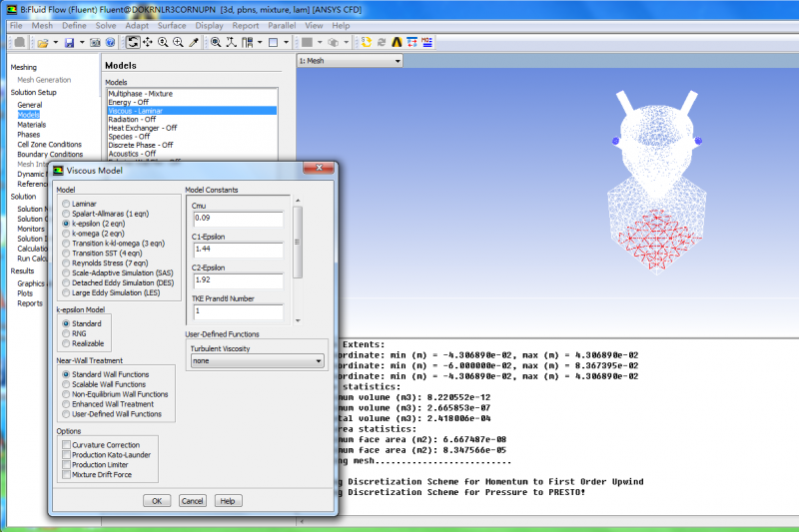The height and width of the screenshot is (532, 799).
Task: Enable the Production Limiter checkbox
Action: point(66,465)
